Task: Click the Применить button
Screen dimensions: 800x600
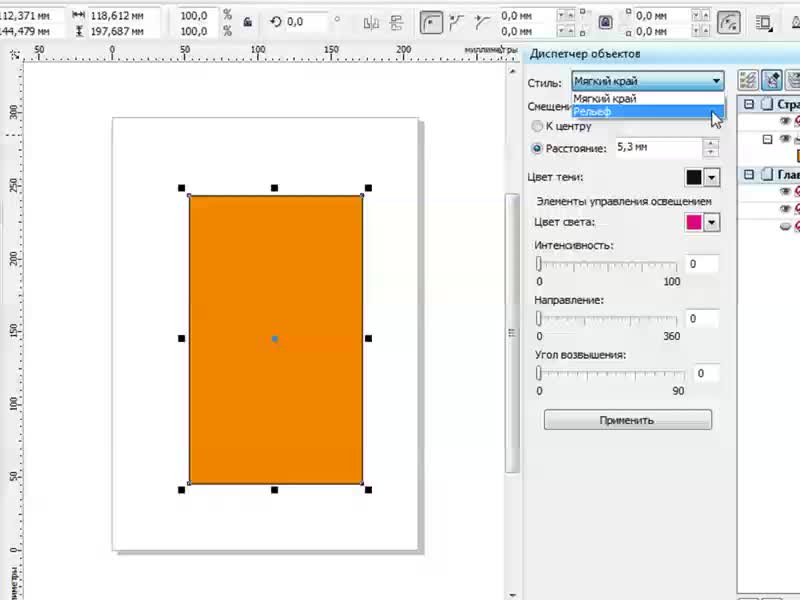Action: [x=628, y=420]
